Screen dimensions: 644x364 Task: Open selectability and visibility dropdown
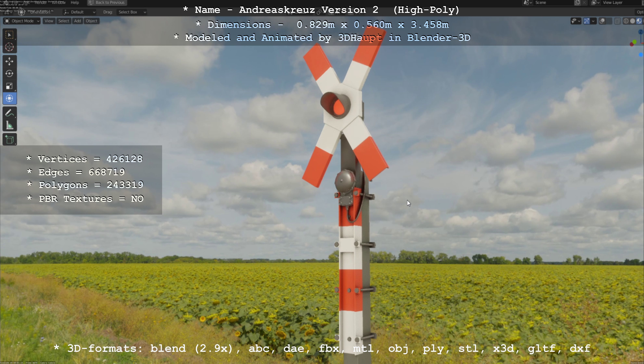coord(576,21)
